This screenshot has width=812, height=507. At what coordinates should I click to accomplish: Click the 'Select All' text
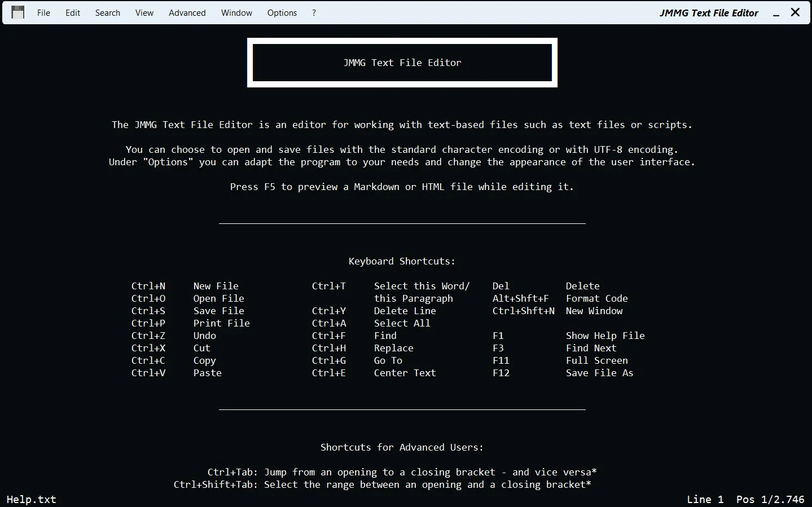coord(402,323)
